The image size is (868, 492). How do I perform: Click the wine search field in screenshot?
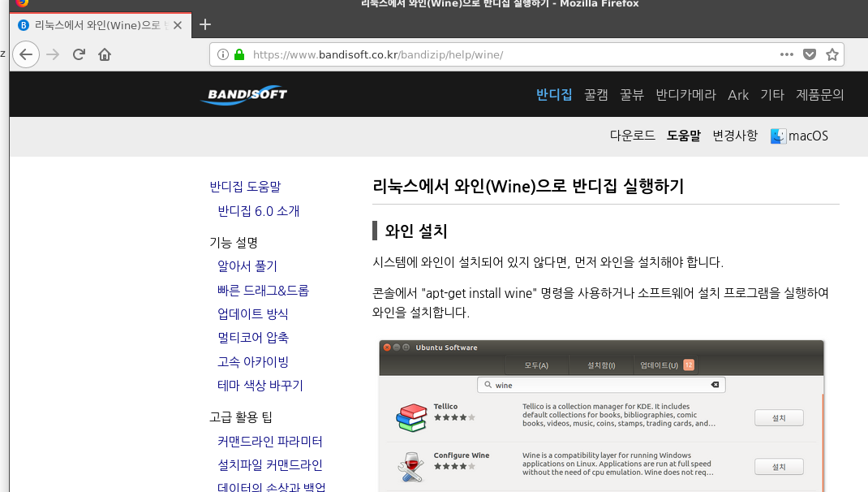601,385
